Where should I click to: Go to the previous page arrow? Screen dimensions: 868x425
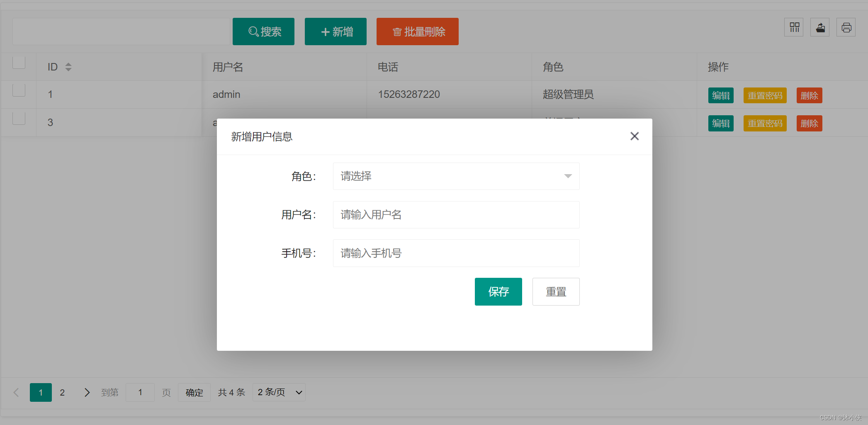coord(17,392)
